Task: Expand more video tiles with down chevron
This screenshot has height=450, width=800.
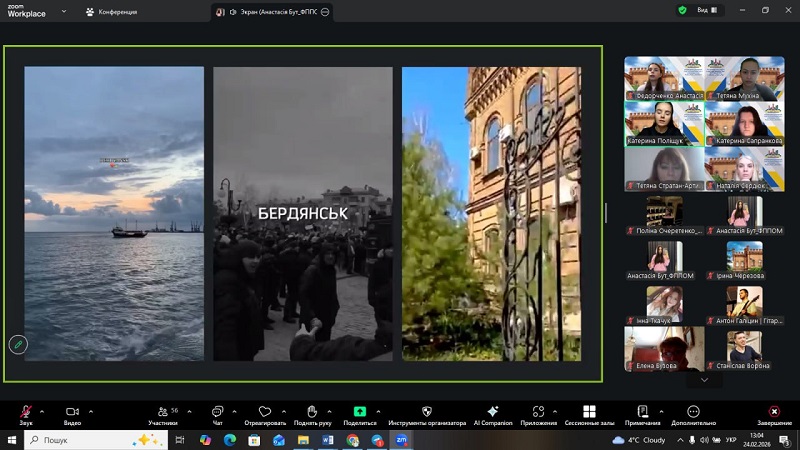Action: [704, 380]
